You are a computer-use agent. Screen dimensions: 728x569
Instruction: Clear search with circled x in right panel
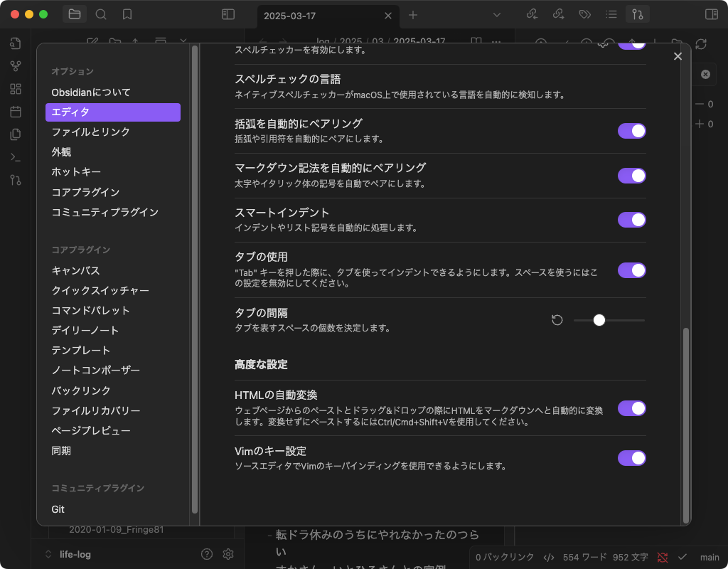[705, 74]
